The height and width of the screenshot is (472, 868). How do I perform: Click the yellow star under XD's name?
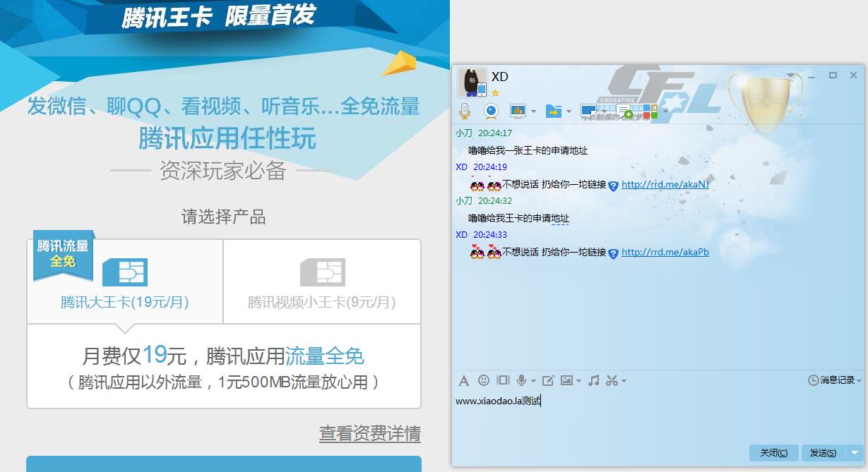tap(496, 92)
